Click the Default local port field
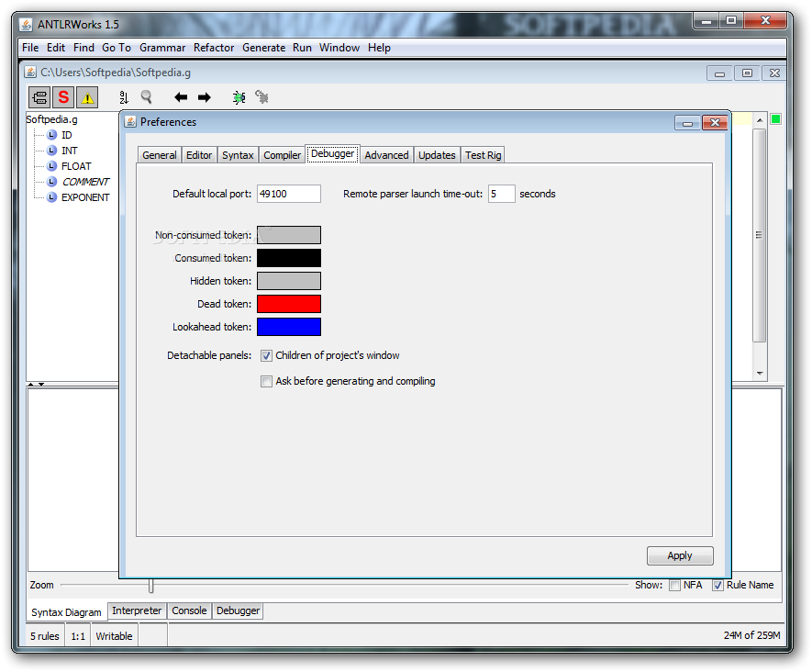This screenshot has width=812, height=672. coord(289,194)
